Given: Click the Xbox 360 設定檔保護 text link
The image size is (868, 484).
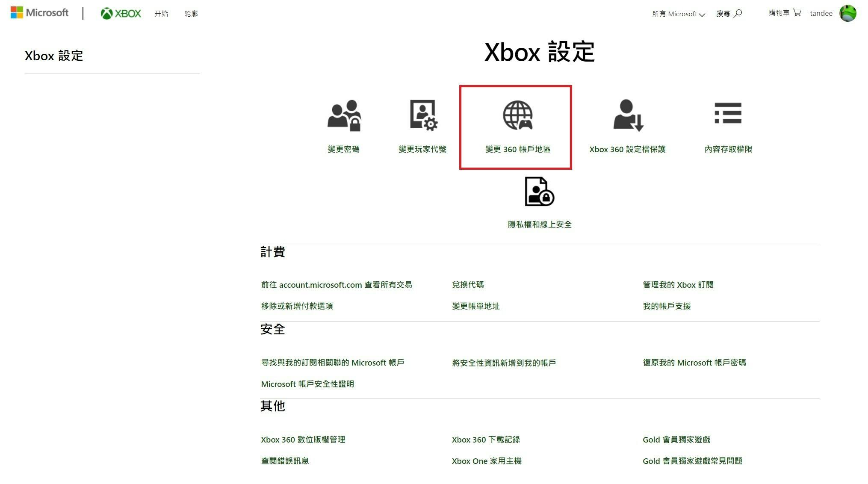Looking at the screenshot, I should (627, 149).
